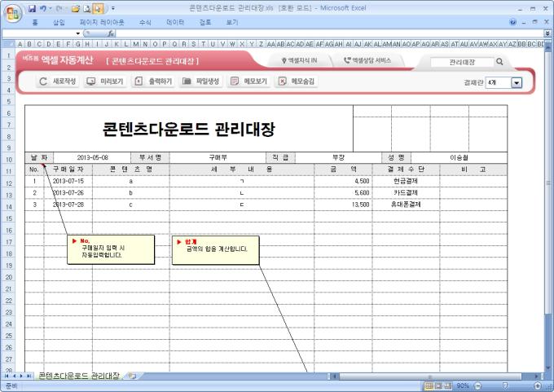Open the undo history dropdown arrow
The height and width of the screenshot is (392, 554).
(51, 8)
